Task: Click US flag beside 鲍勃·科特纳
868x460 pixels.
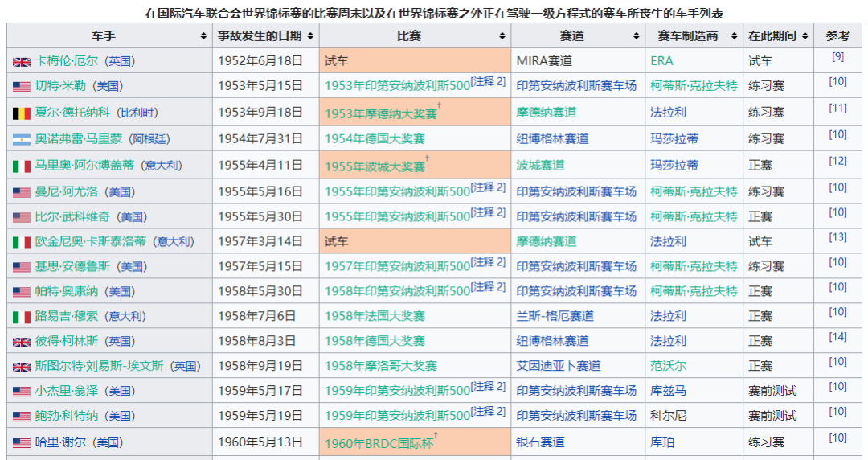Action: tap(22, 417)
